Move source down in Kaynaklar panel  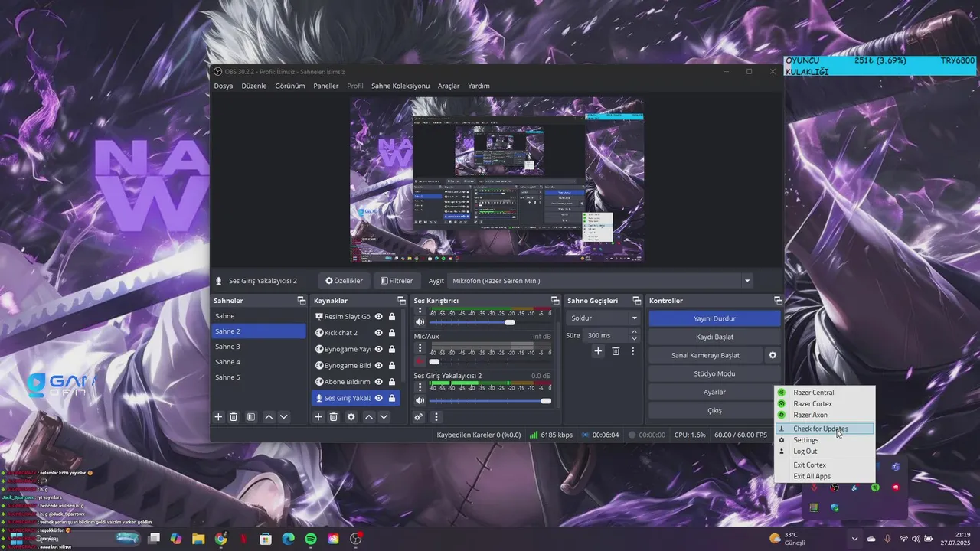point(384,417)
